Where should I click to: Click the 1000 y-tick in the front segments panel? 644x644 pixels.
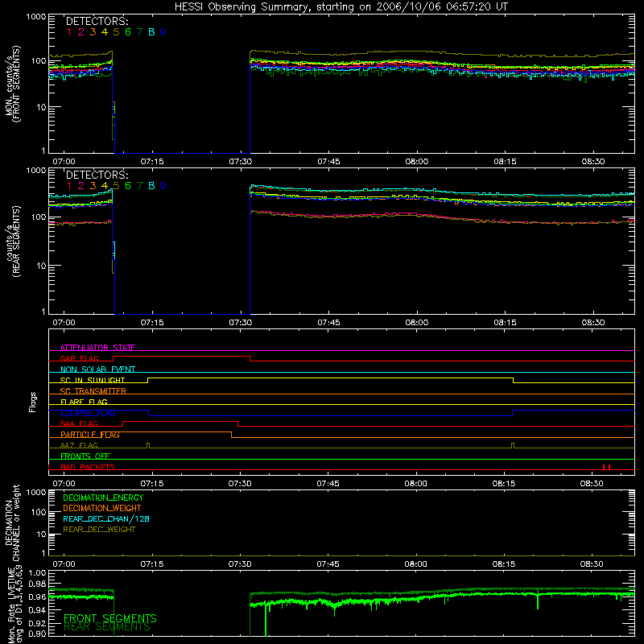(36, 17)
